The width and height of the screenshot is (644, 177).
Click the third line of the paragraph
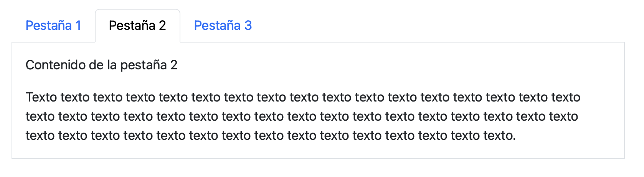[271, 136]
